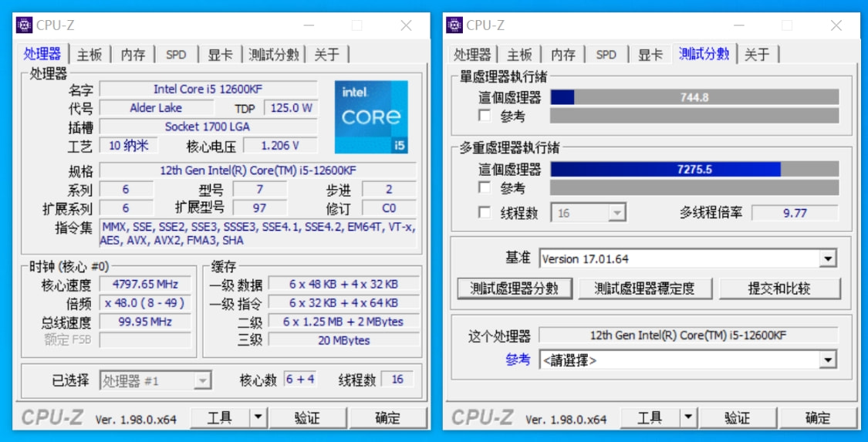Click the name field Intel Core i5 12600KF

point(208,89)
